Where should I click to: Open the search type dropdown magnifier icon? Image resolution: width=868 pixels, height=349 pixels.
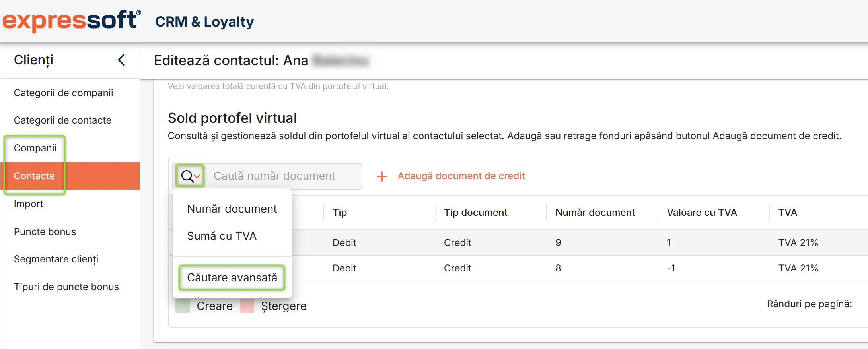pos(190,176)
